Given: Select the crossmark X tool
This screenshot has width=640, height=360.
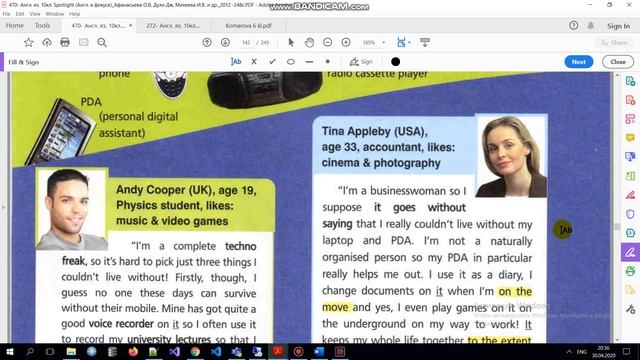Looking at the screenshot, I should tap(254, 62).
